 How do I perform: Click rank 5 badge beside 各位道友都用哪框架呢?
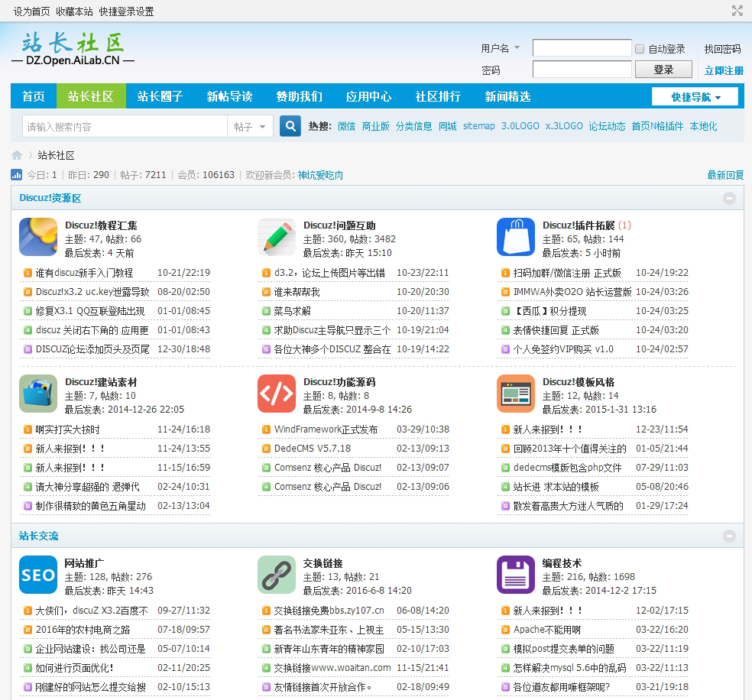click(x=505, y=687)
